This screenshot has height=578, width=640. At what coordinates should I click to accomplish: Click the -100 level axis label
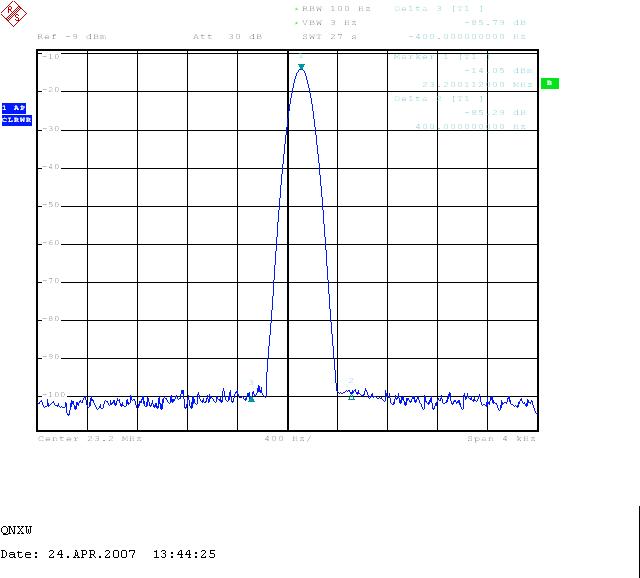(x=50, y=395)
